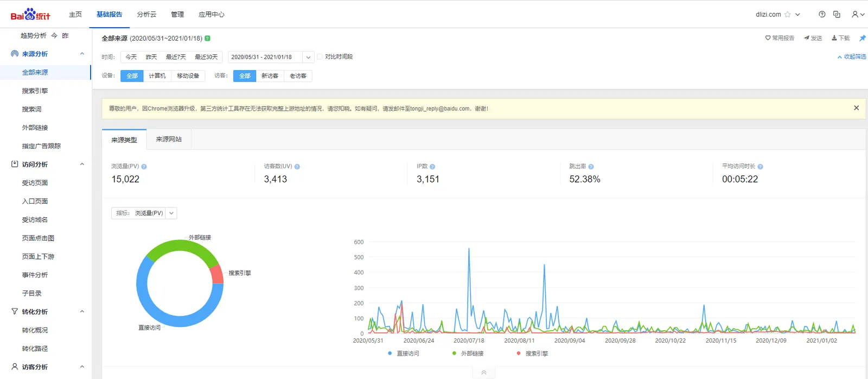Open the date range dropdown arrow
The height and width of the screenshot is (379, 868).
point(308,57)
